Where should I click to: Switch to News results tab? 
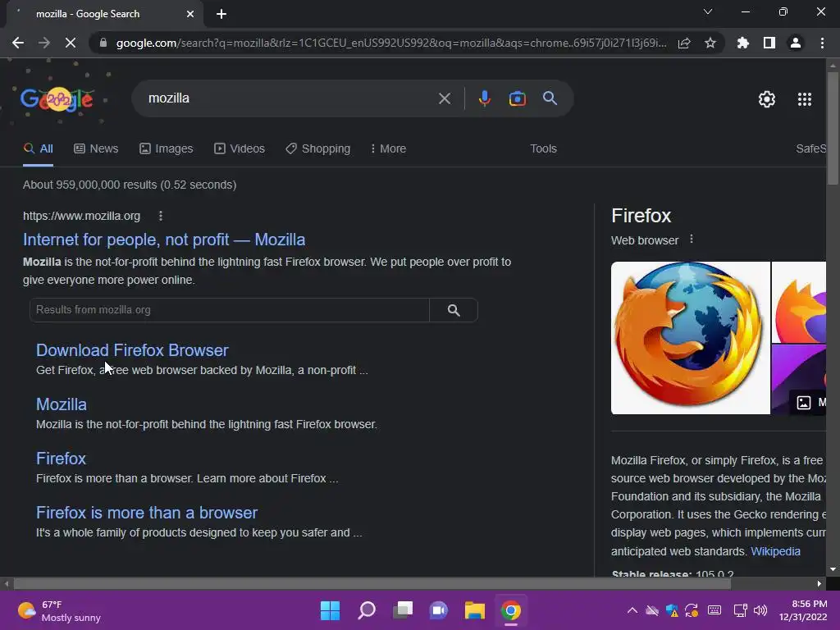pyautogui.click(x=96, y=149)
